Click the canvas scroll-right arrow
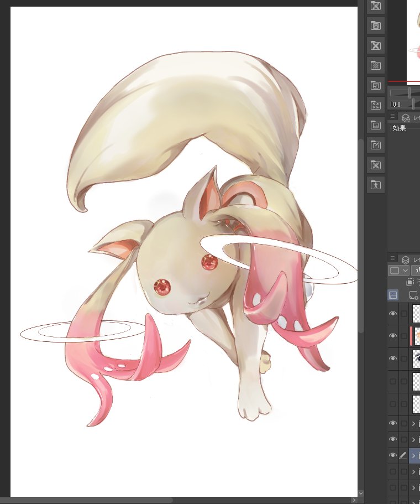The image size is (420, 504). [354, 501]
